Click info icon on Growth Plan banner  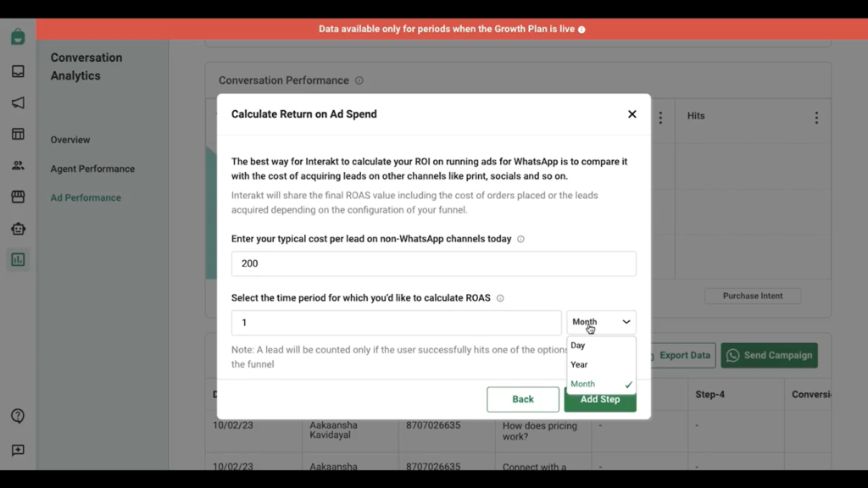[x=581, y=30]
